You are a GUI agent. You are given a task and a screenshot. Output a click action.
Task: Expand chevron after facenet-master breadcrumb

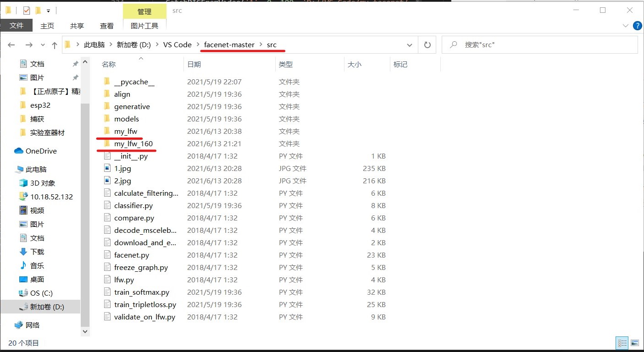point(261,45)
